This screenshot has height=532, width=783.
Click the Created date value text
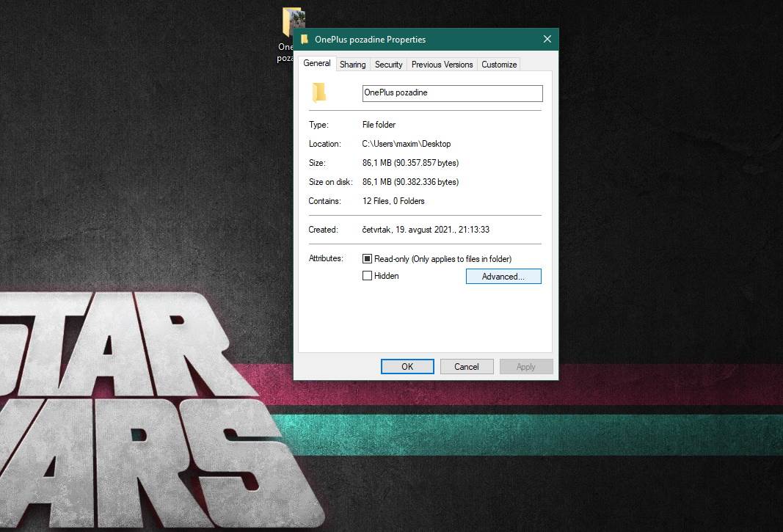(426, 230)
